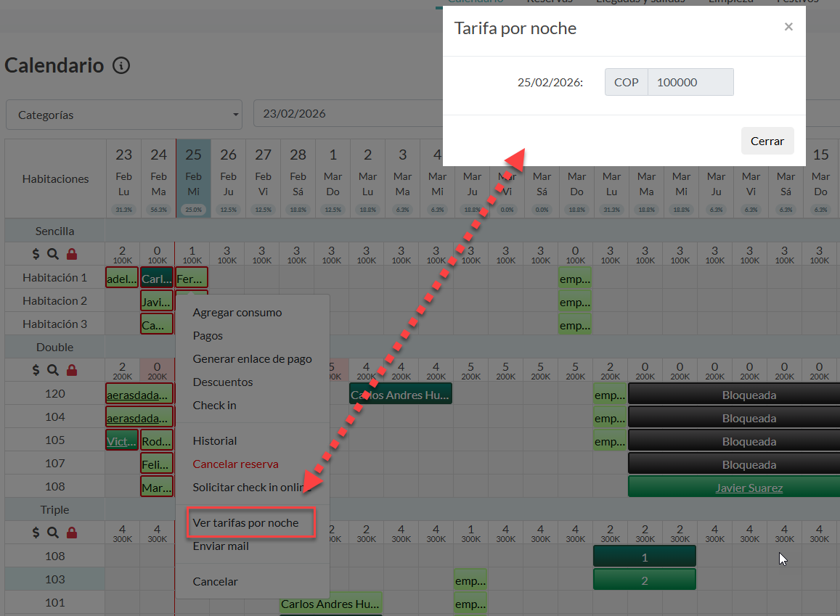Open the Categorías dropdown
This screenshot has height=616, width=840.
[124, 115]
